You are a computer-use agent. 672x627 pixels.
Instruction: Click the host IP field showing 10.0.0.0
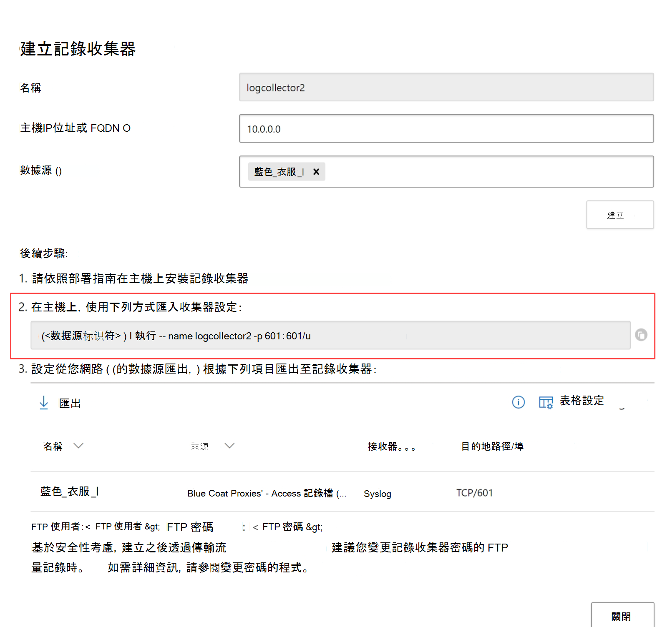click(x=446, y=128)
